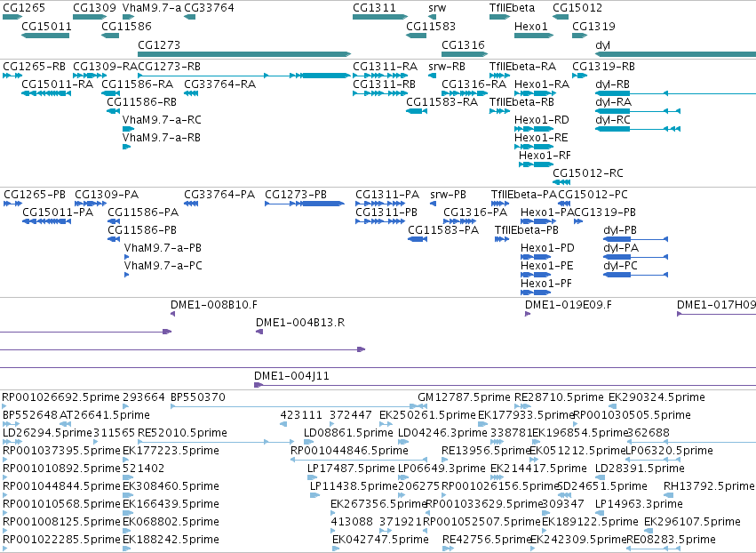Click protein CG1273-PB label
The height and width of the screenshot is (553, 756).
[x=296, y=195]
